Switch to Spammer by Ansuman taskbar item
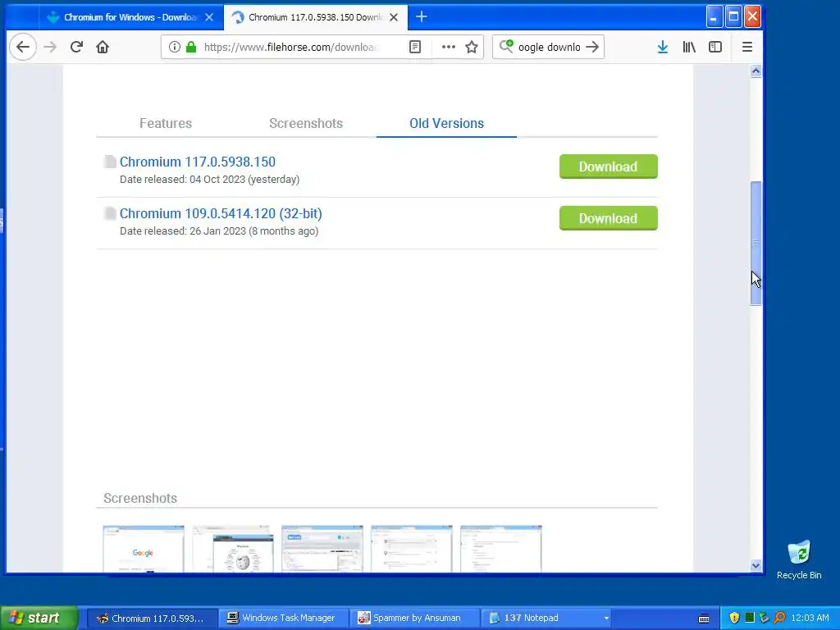This screenshot has width=840, height=630. (413, 618)
